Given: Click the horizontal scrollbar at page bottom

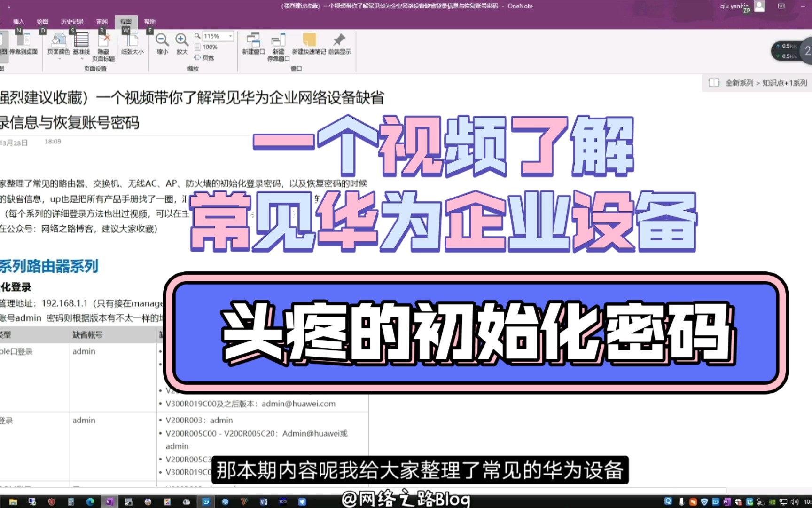Looking at the screenshot, I should point(363,491).
